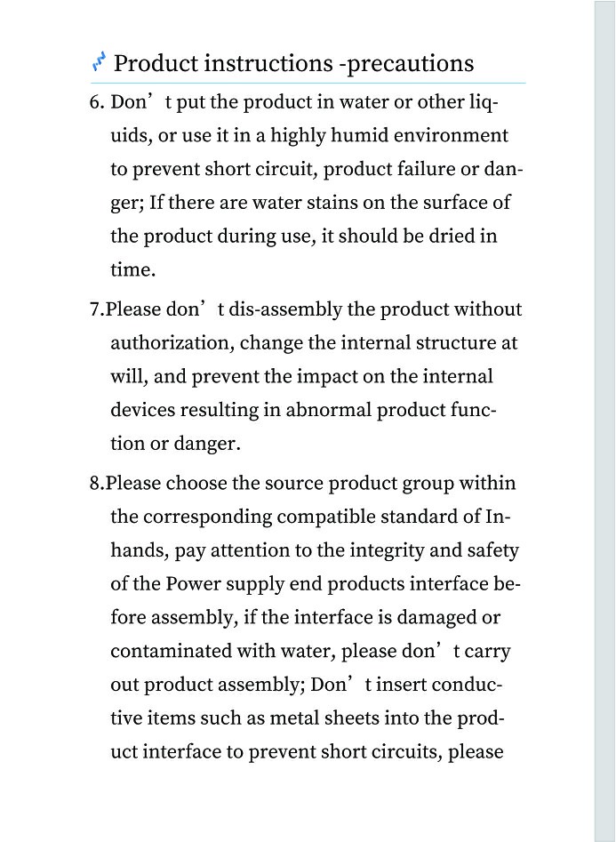Click the vertical scrollbar track on the right

click(x=604, y=421)
